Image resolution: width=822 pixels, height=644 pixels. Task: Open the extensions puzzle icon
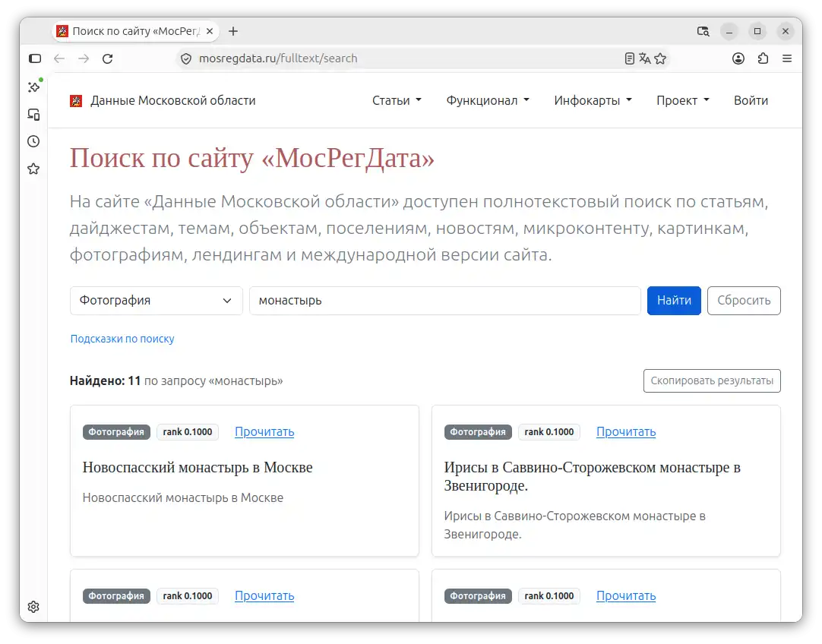pyautogui.click(x=764, y=58)
